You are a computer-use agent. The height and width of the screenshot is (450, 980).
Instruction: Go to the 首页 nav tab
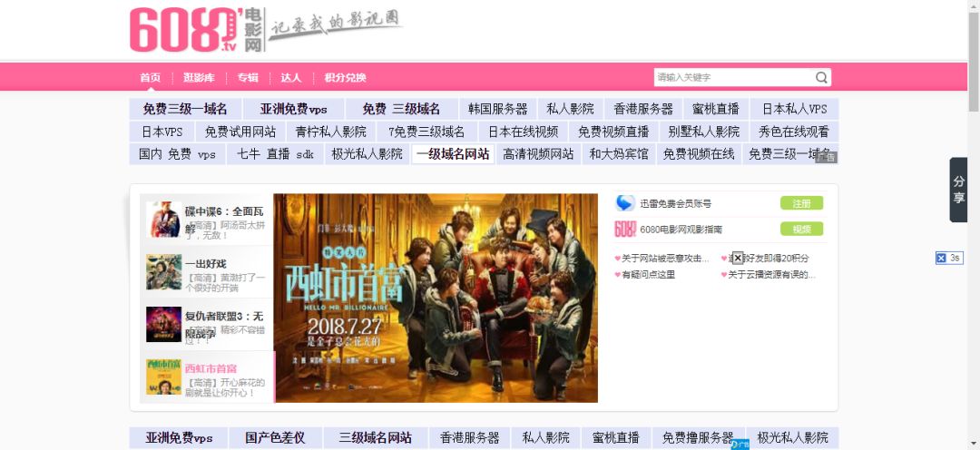[x=150, y=77]
